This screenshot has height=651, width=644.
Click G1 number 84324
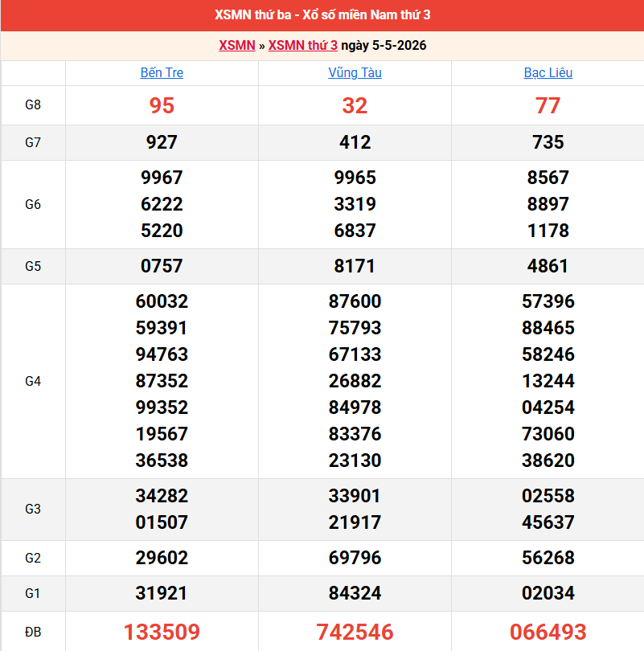355,593
